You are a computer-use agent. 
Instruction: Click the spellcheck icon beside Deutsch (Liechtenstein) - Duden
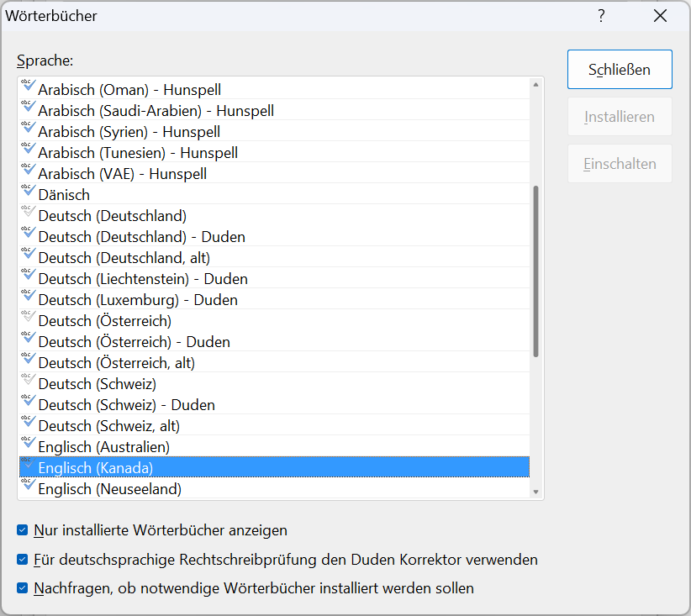coord(28,274)
